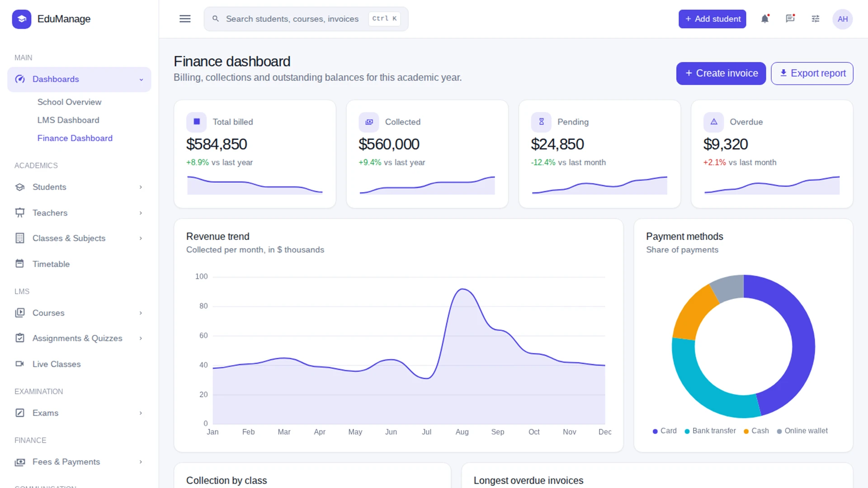Click the Collected card money icon

[369, 122]
